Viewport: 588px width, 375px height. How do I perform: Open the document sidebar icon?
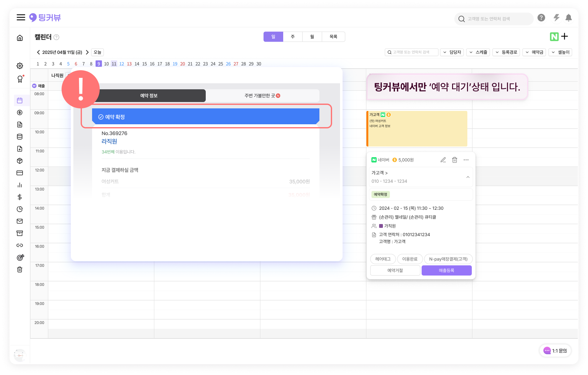[20, 125]
